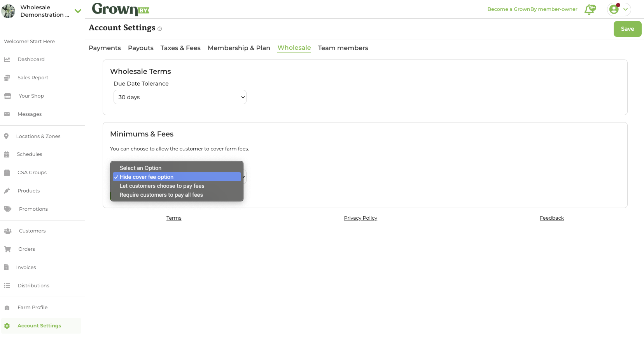Open the Privacy Policy link
The image size is (644, 348).
(360, 218)
